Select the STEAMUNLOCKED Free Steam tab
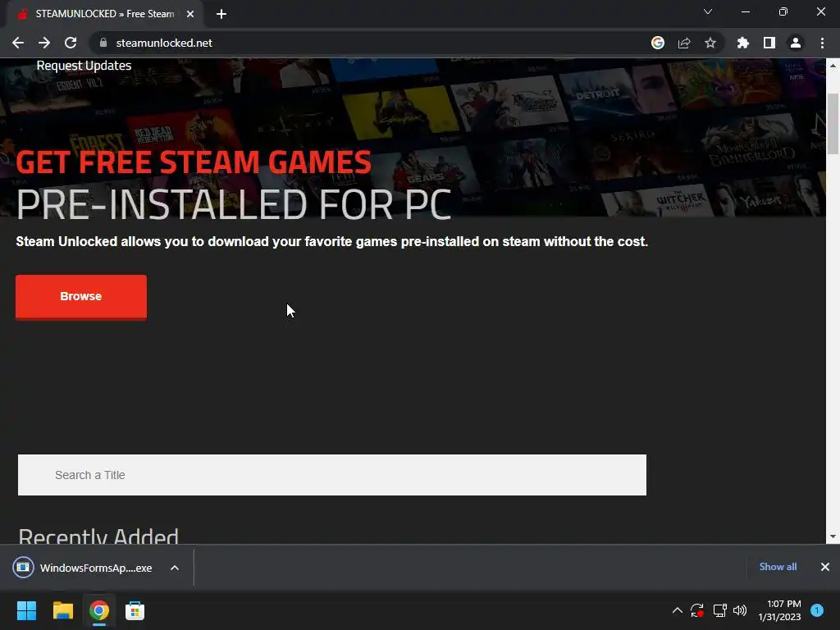This screenshot has width=840, height=630. 104,14
